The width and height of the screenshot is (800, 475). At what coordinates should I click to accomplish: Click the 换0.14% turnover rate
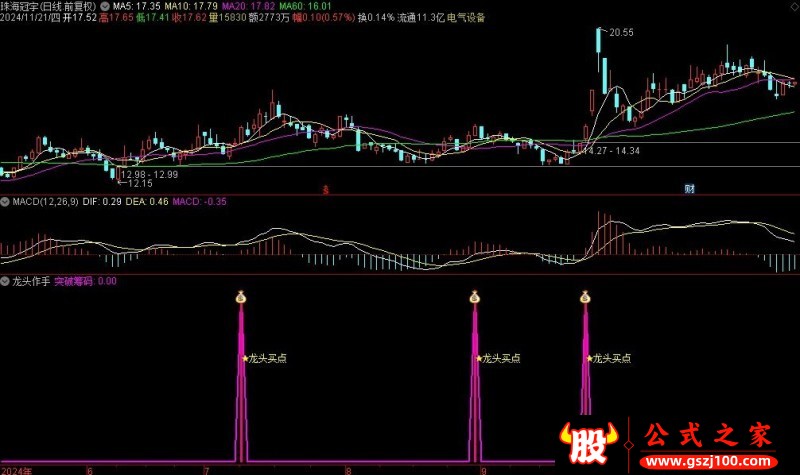[376, 18]
